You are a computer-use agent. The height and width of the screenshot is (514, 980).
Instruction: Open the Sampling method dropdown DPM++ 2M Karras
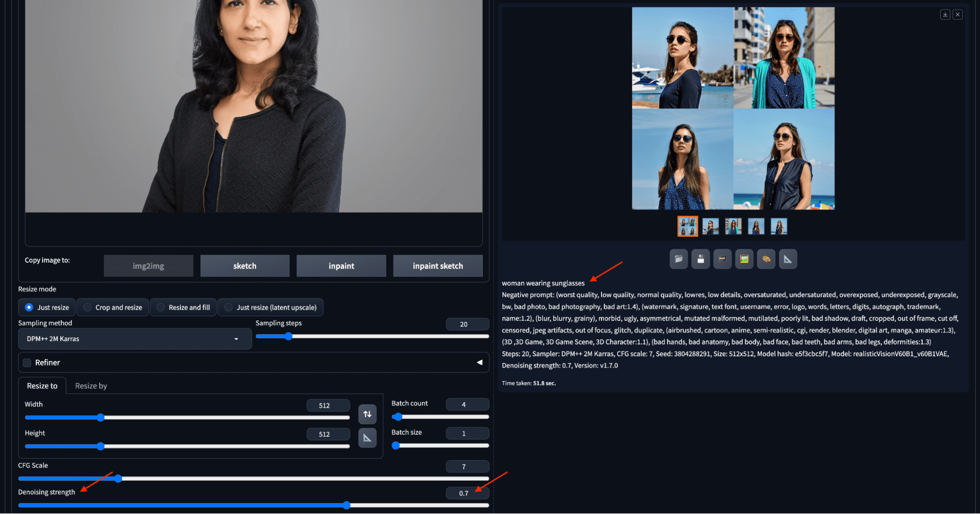click(x=135, y=339)
